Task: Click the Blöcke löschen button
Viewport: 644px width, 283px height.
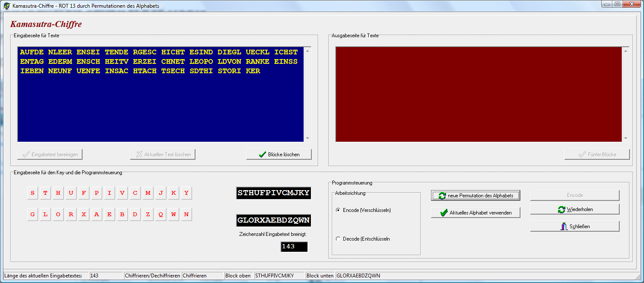Action: (279, 155)
